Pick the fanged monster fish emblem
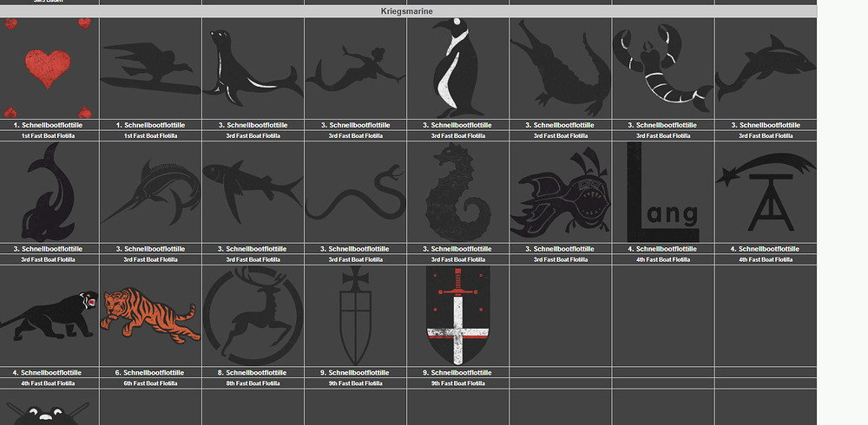This screenshot has width=868, height=425. point(560,192)
